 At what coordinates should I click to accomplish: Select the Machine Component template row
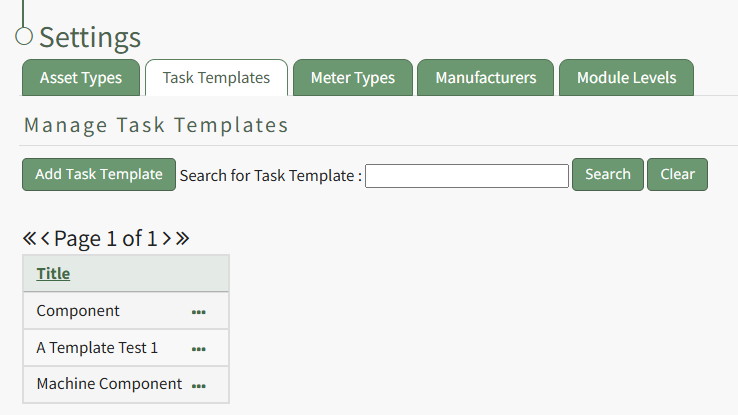pyautogui.click(x=109, y=384)
